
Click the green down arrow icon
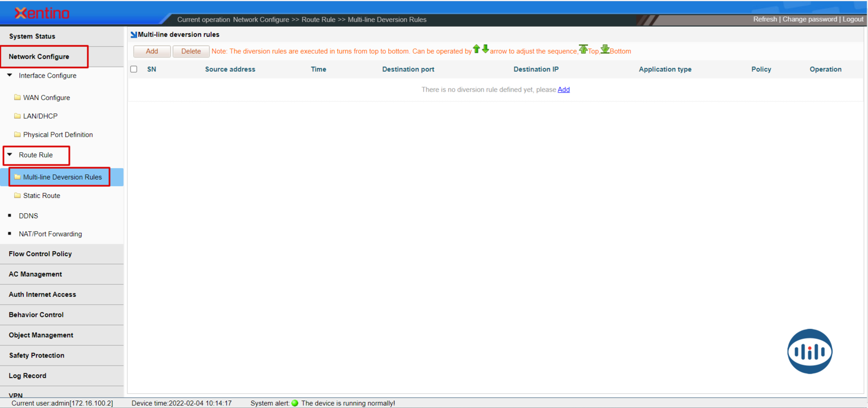(x=486, y=49)
